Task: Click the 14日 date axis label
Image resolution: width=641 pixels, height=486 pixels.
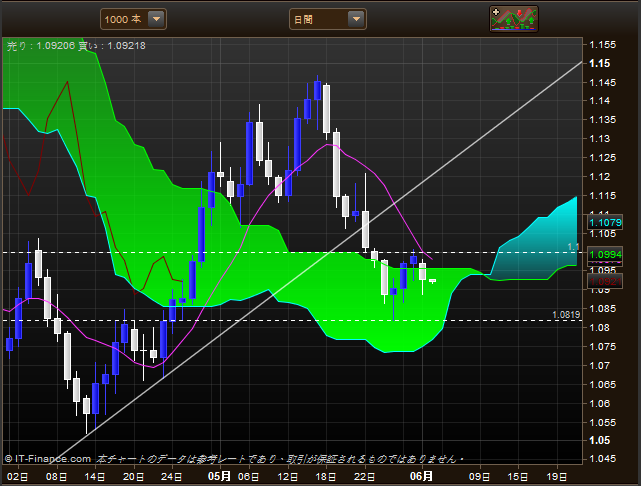Action: [x=95, y=477]
